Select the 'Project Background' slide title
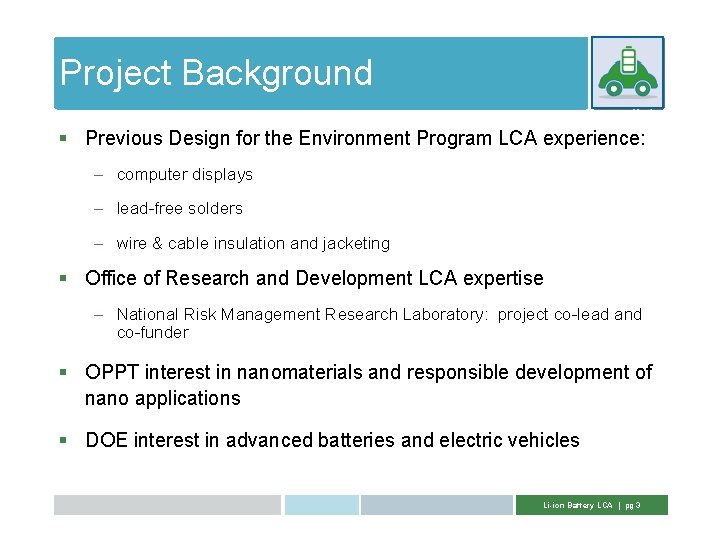 (216, 73)
